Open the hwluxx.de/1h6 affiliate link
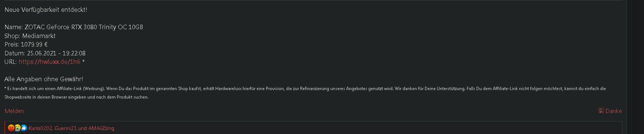Viewport: 644px width, 134px height. tap(49, 62)
